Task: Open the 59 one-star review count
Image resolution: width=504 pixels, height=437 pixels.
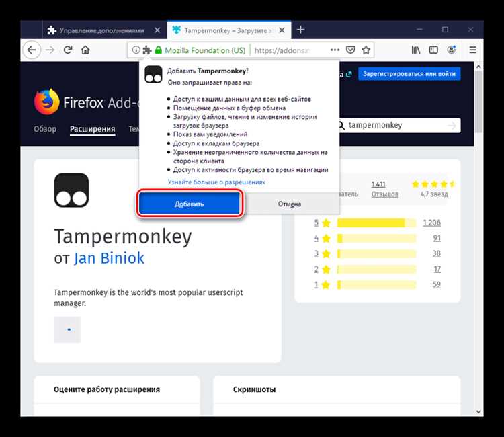Action: [437, 284]
